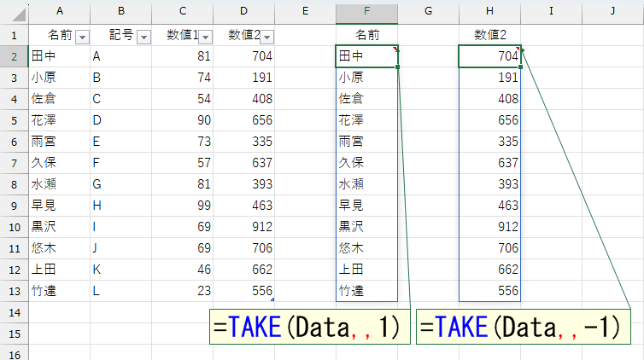Click cell A2 containing 田中
This screenshot has height=360, width=644.
[x=60, y=56]
